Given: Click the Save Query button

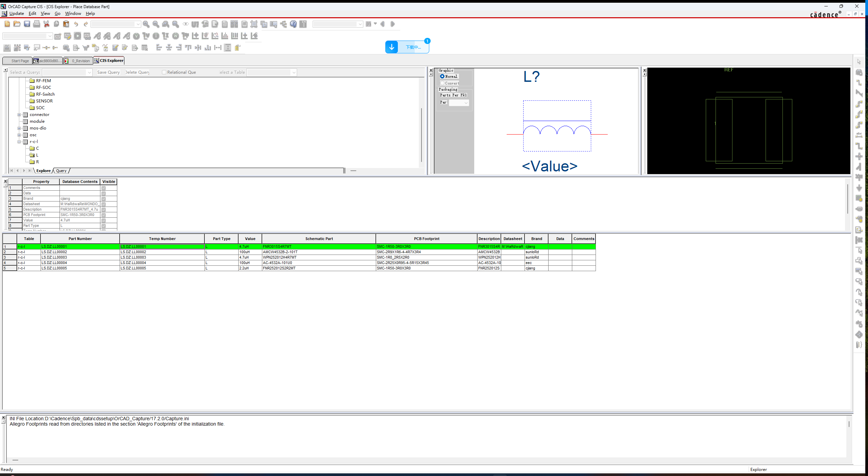Looking at the screenshot, I should point(108,72).
